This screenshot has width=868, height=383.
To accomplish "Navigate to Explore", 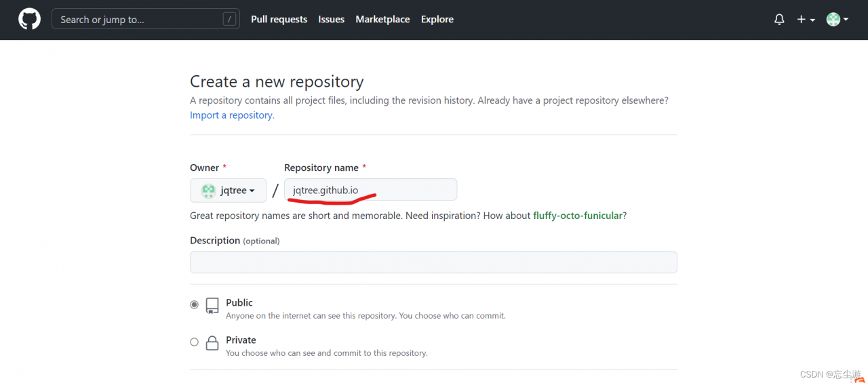I will coord(437,19).
